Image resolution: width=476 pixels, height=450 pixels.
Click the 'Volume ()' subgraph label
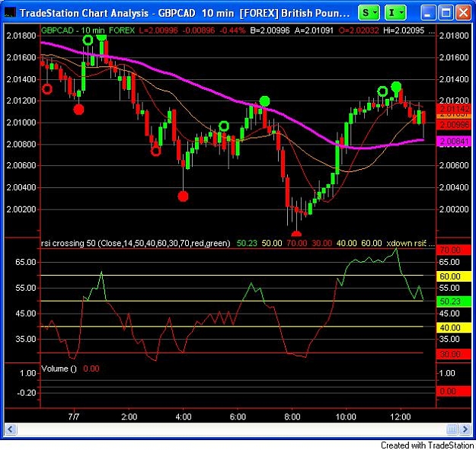coord(59,369)
